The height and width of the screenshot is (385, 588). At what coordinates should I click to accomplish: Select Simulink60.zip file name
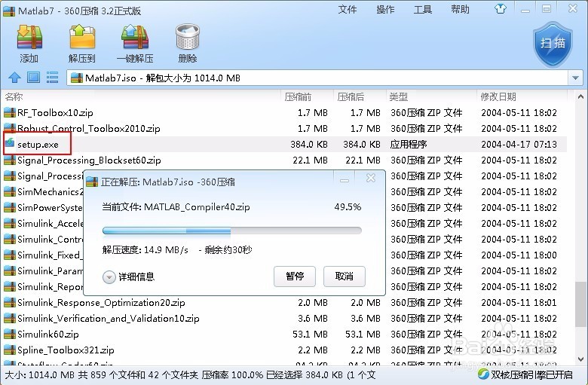[x=48, y=334]
